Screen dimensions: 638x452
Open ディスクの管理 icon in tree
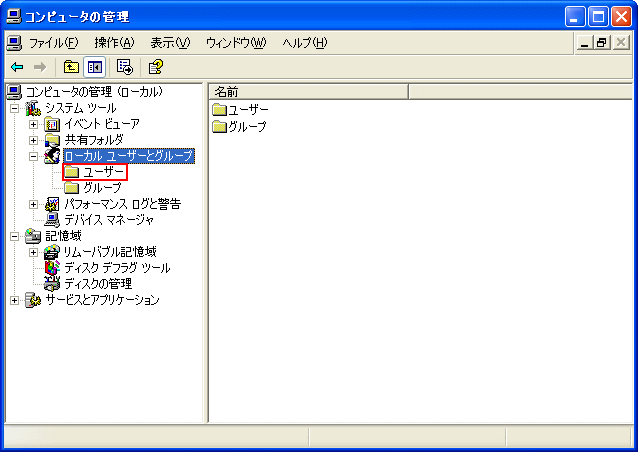coord(52,284)
